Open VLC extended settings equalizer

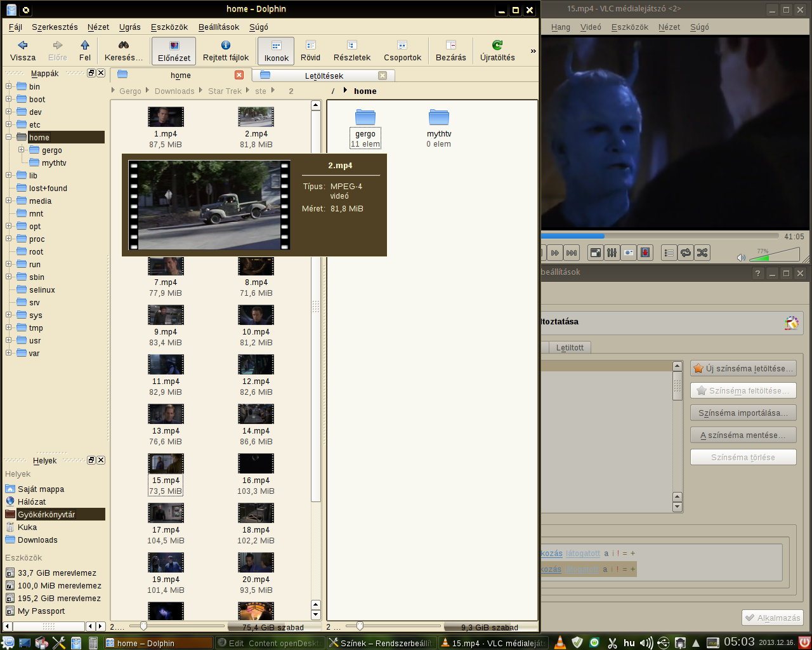612,253
